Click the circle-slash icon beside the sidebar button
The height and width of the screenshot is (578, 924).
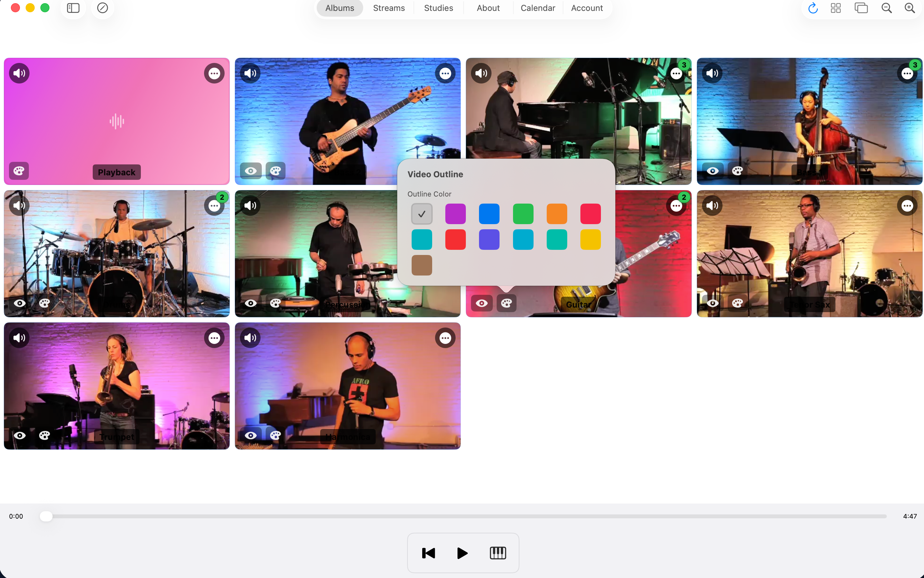click(102, 8)
